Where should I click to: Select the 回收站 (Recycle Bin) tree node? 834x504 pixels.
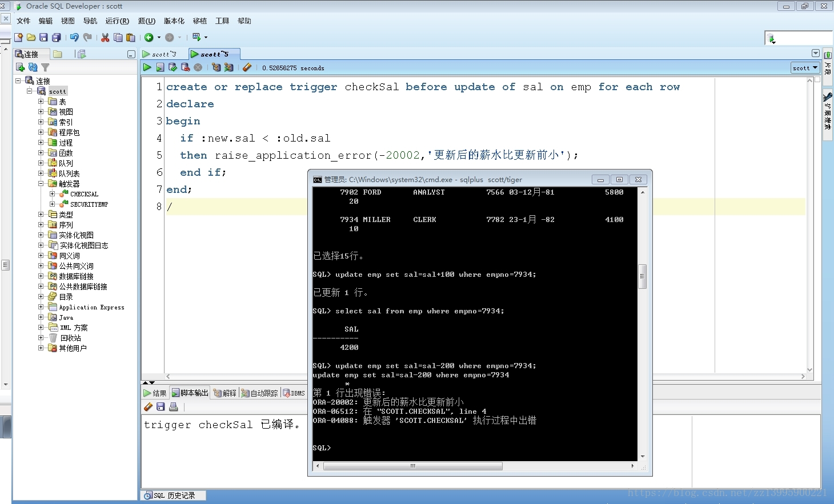click(71, 338)
